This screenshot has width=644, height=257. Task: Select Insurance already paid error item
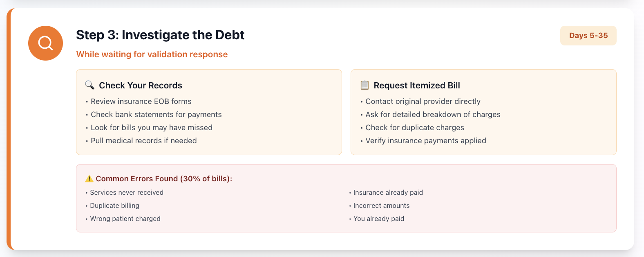(x=388, y=193)
